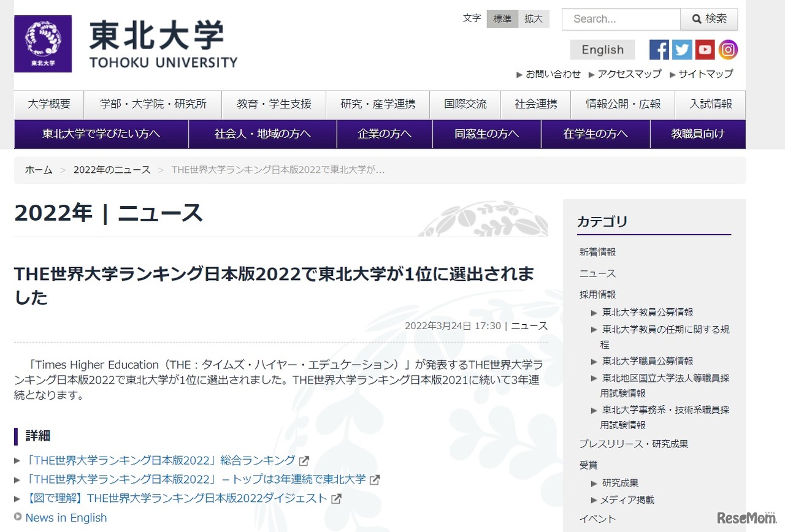The image size is (785, 532).
Task: Select 在学生の方へ tab
Action: point(595,134)
